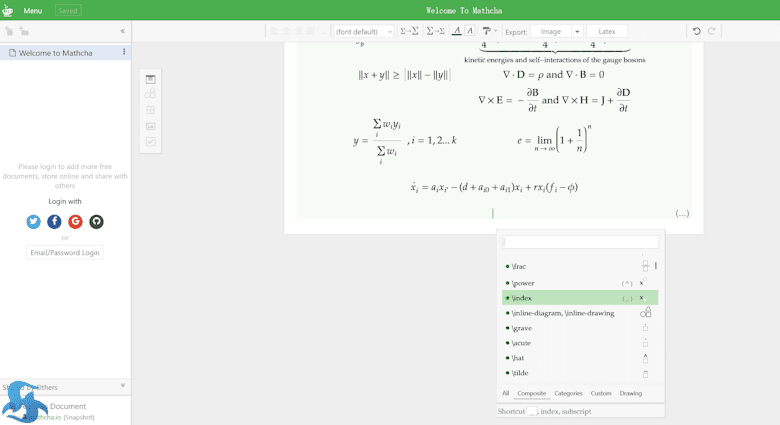Select \inline-diagram, \inline-drawing suggestion
780x425 pixels.
pos(580,313)
